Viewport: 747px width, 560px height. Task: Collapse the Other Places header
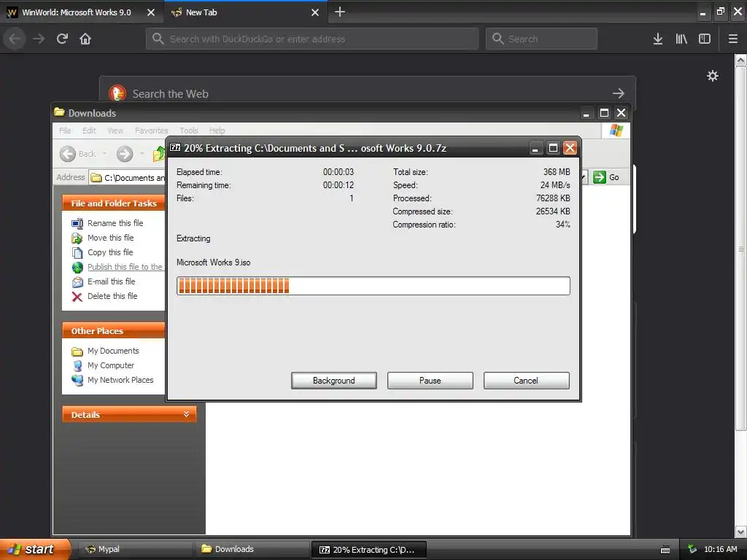pyautogui.click(x=113, y=330)
